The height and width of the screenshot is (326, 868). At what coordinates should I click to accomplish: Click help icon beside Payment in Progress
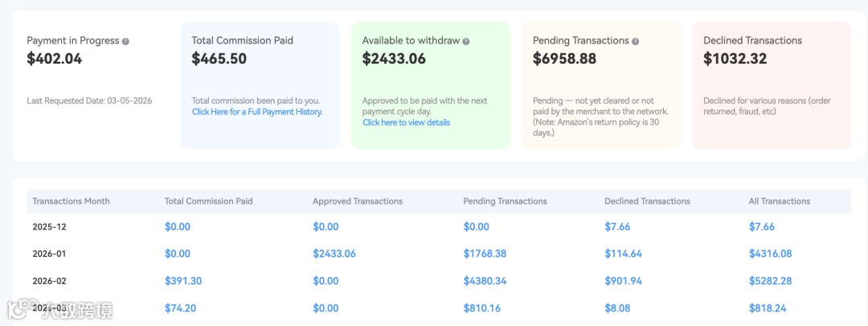coord(125,41)
